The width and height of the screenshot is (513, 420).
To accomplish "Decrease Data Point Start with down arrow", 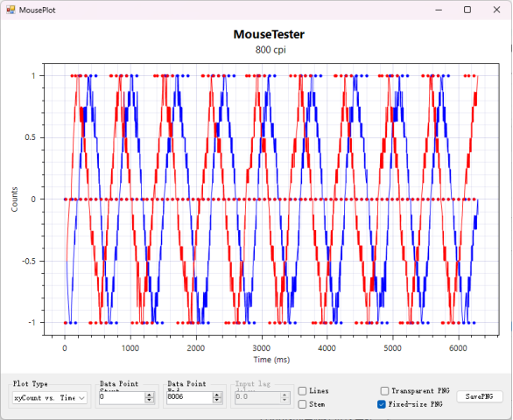I will coord(149,400).
